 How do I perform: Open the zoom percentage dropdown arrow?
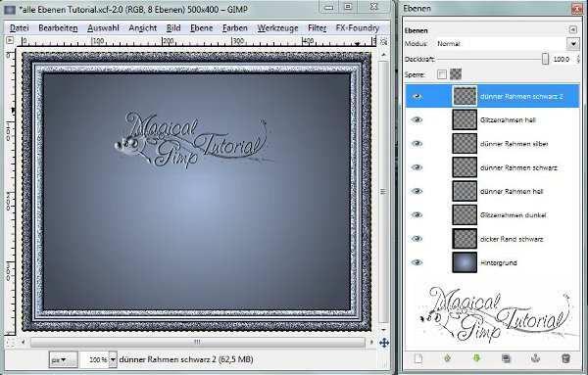113,359
